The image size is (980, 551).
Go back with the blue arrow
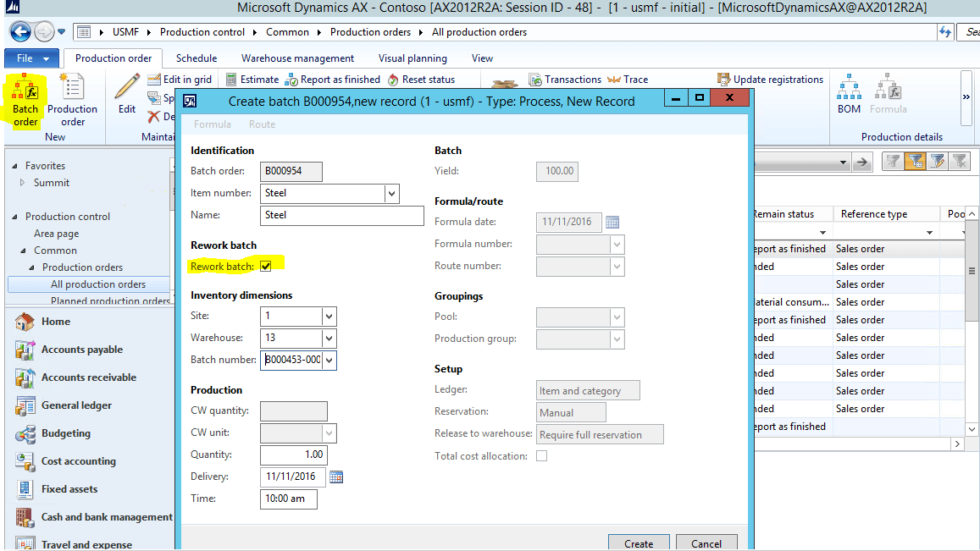(x=20, y=32)
